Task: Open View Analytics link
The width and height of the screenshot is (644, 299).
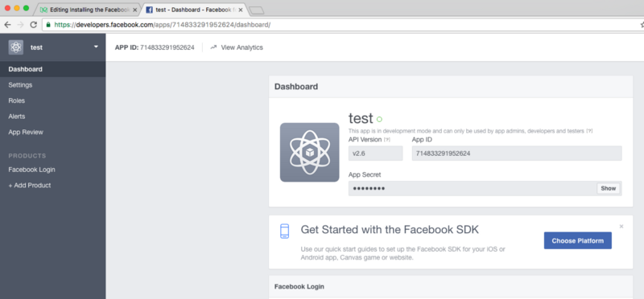Action: [242, 47]
